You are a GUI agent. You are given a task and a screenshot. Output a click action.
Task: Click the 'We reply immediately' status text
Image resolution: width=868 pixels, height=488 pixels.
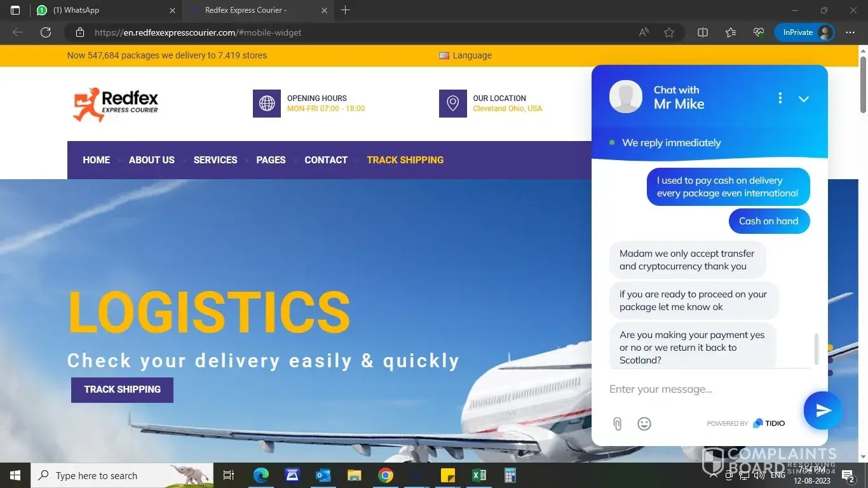pyautogui.click(x=671, y=143)
